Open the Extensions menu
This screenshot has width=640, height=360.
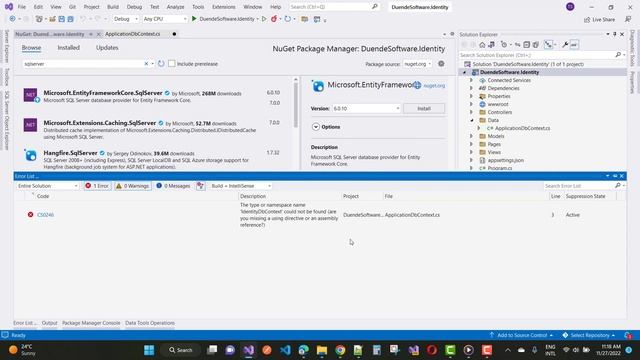point(224,7)
